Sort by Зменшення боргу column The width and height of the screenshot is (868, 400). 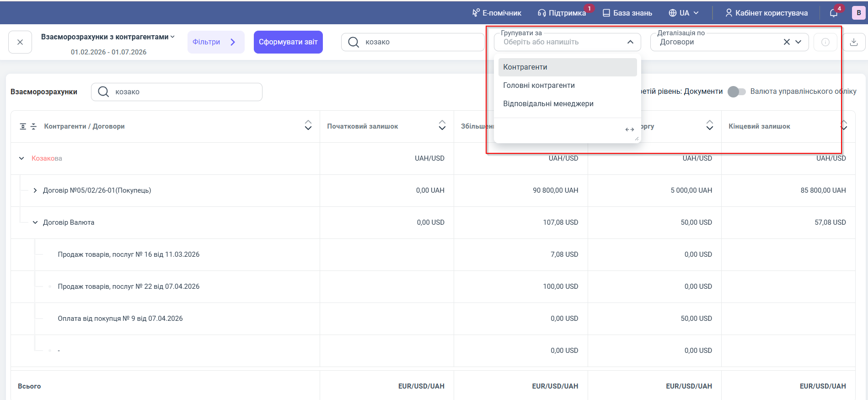[x=710, y=125]
